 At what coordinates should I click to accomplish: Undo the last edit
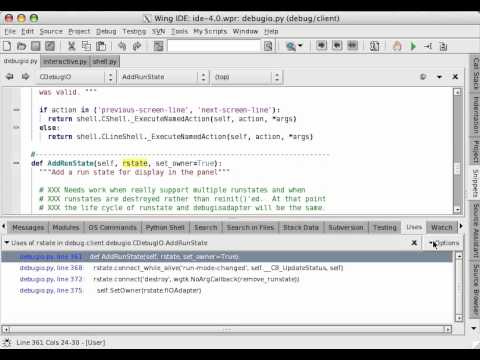pyautogui.click(x=122, y=46)
